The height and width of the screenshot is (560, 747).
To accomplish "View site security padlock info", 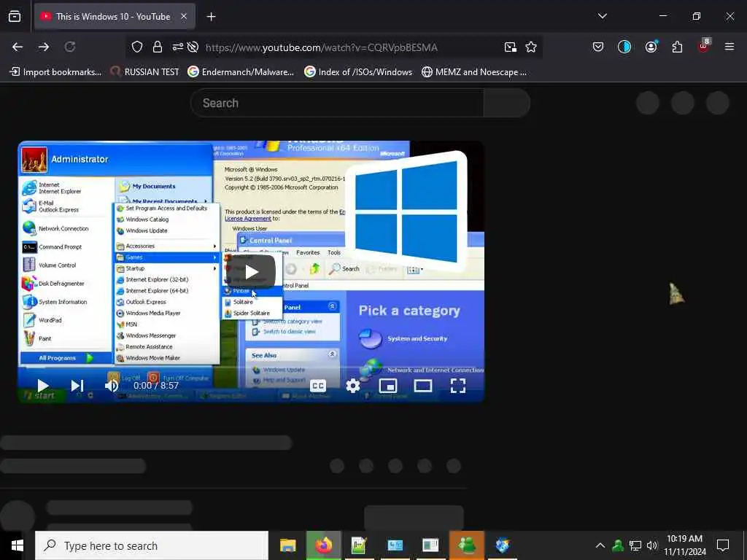I will [158, 47].
